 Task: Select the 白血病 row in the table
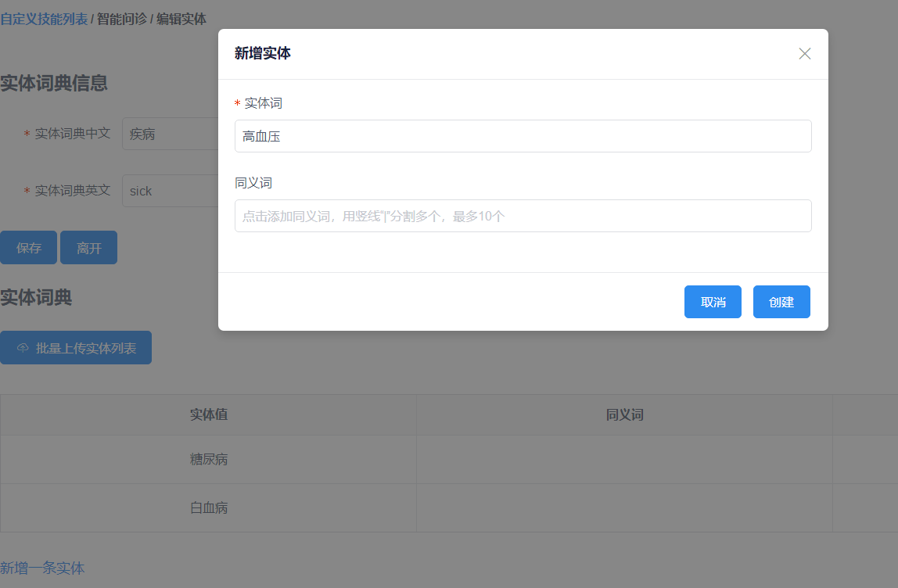coord(209,508)
